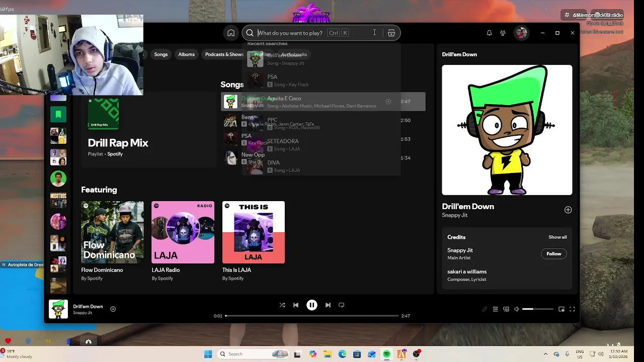Viewport: 644px width, 362px height.
Task: Open File Explorer from the taskbar
Action: click(328, 354)
